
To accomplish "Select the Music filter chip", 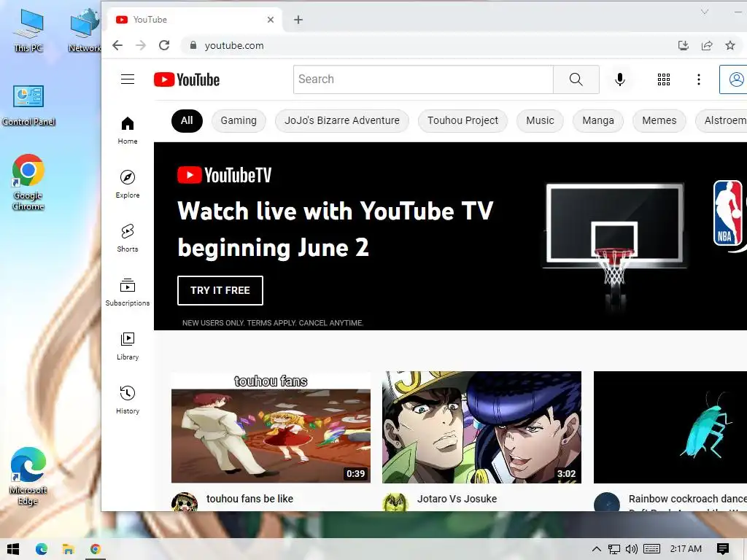I will coord(540,120).
